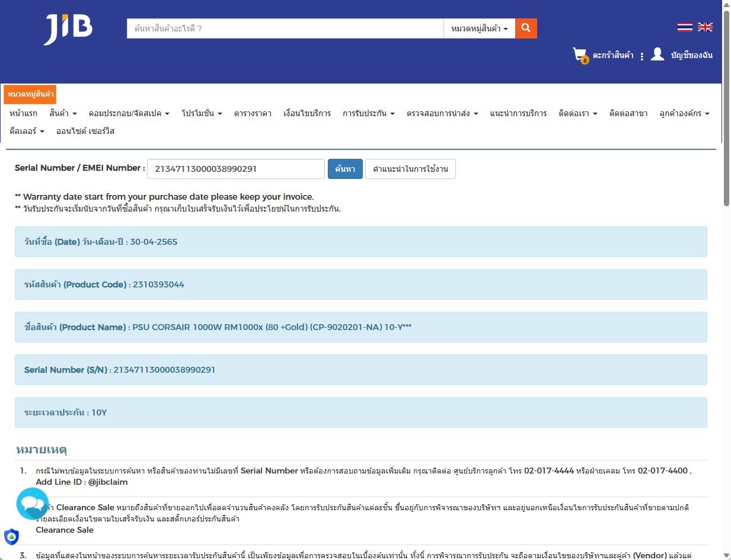Expand the โปรโมชั่น dropdown menu
Image resolution: width=731 pixels, height=560 pixels.
click(x=202, y=113)
